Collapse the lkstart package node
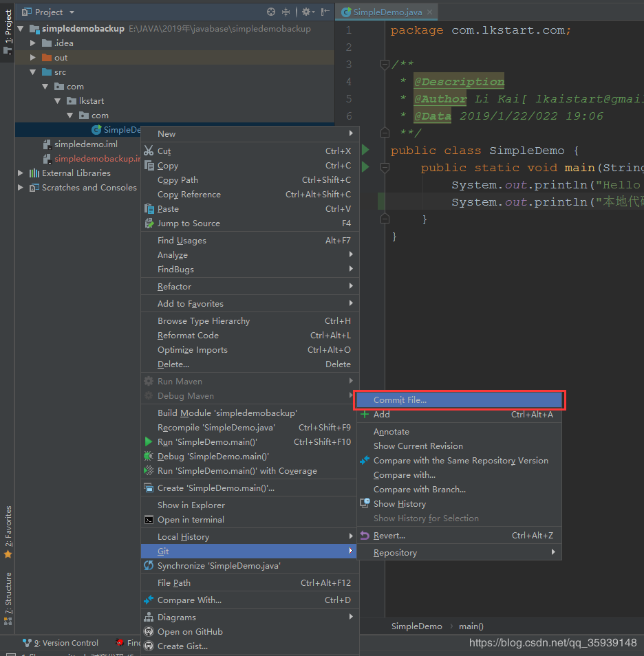This screenshot has width=644, height=656. point(58,100)
